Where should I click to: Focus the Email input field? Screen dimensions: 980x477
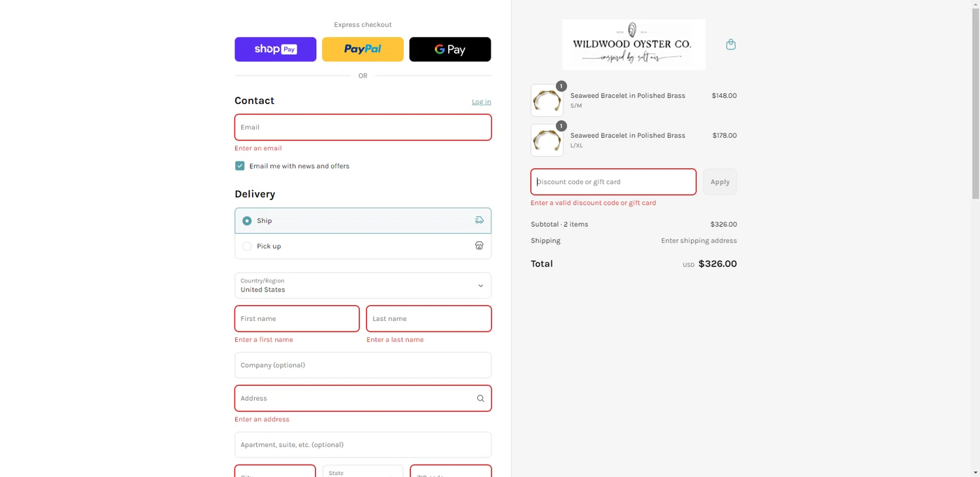363,127
